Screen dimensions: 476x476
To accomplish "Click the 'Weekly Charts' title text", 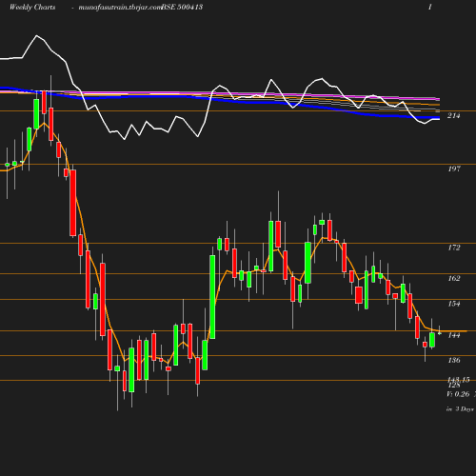I will click(x=32, y=8).
